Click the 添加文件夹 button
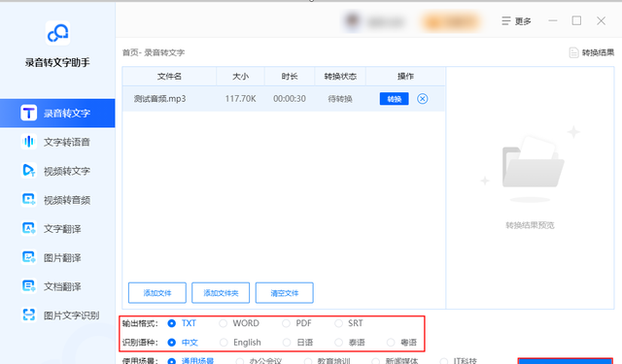622x364 pixels. [221, 293]
